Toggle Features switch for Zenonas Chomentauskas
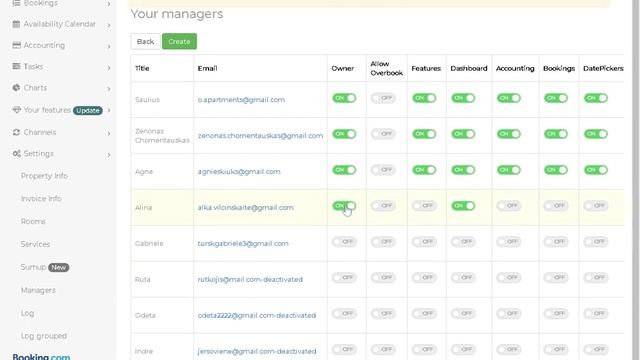 (x=424, y=134)
